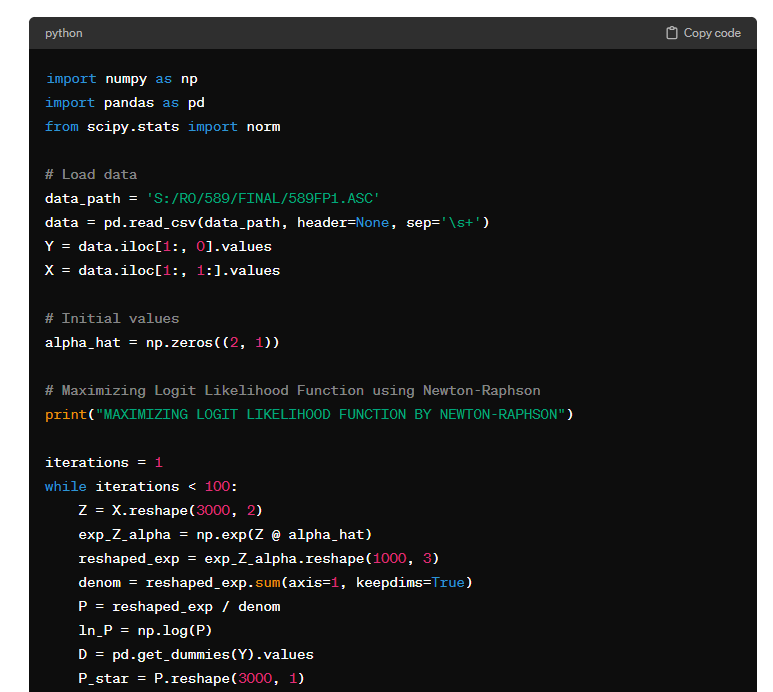Click the 'keepdims=True' argument
773x692 pixels.
click(410, 583)
